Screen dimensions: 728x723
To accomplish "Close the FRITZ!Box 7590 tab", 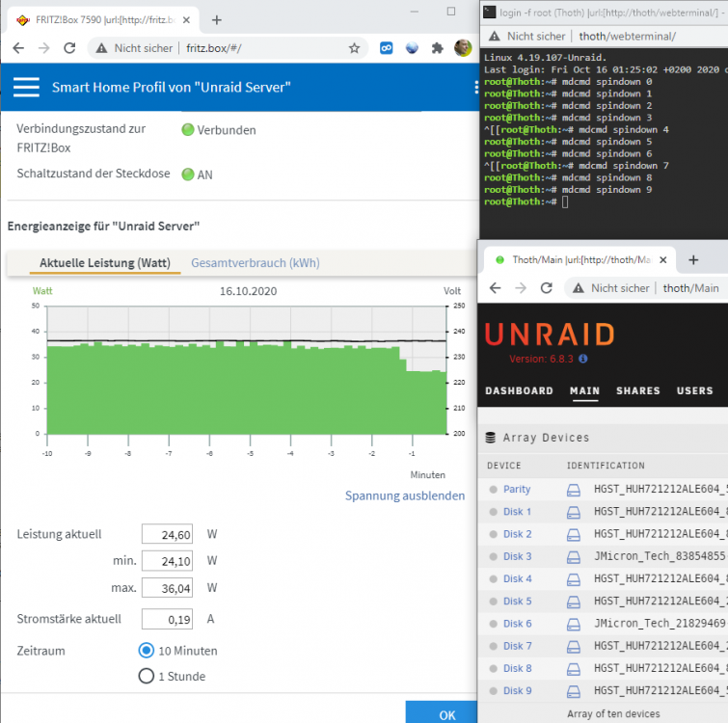I will 186,20.
